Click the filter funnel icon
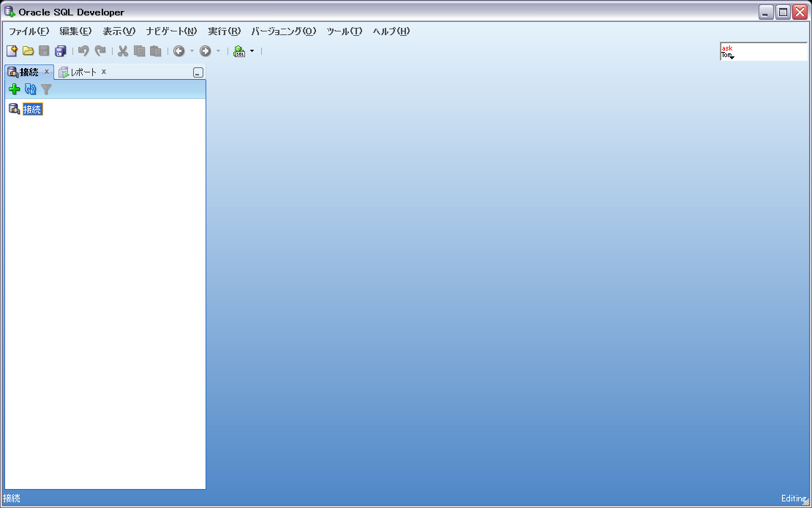This screenshot has height=508, width=812. click(x=47, y=89)
